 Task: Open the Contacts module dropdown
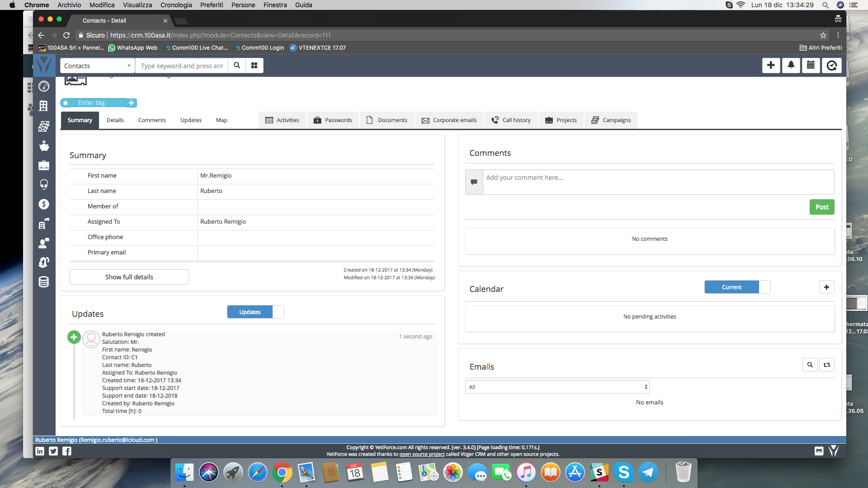click(x=97, y=66)
